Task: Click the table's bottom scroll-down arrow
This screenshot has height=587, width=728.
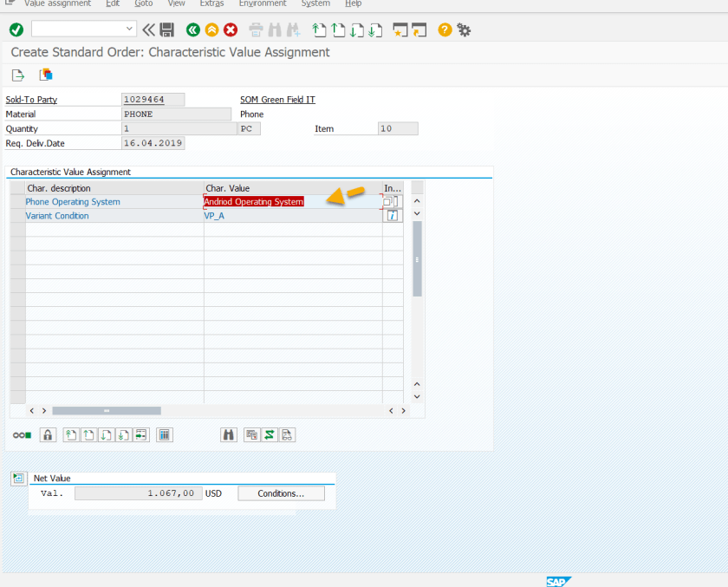Action: [417, 396]
